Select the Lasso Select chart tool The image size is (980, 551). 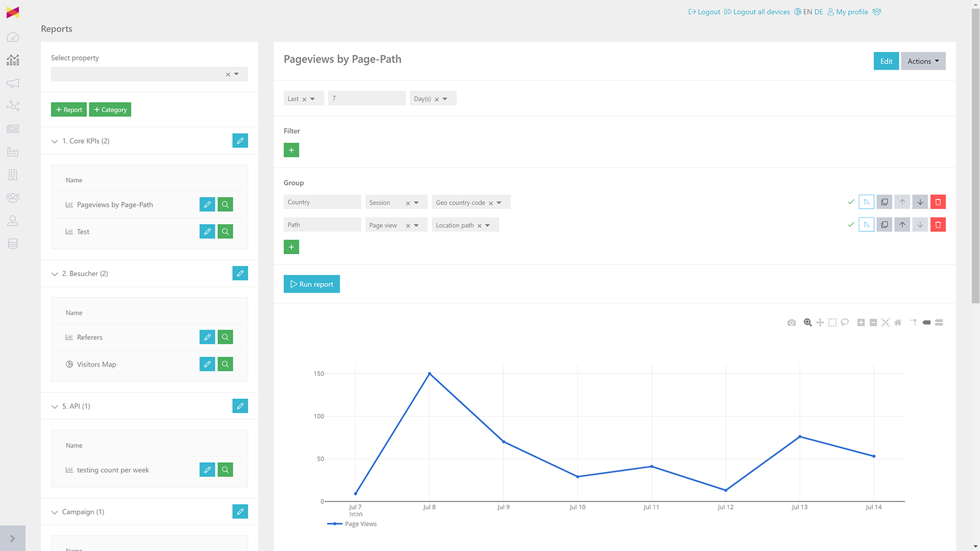click(845, 323)
